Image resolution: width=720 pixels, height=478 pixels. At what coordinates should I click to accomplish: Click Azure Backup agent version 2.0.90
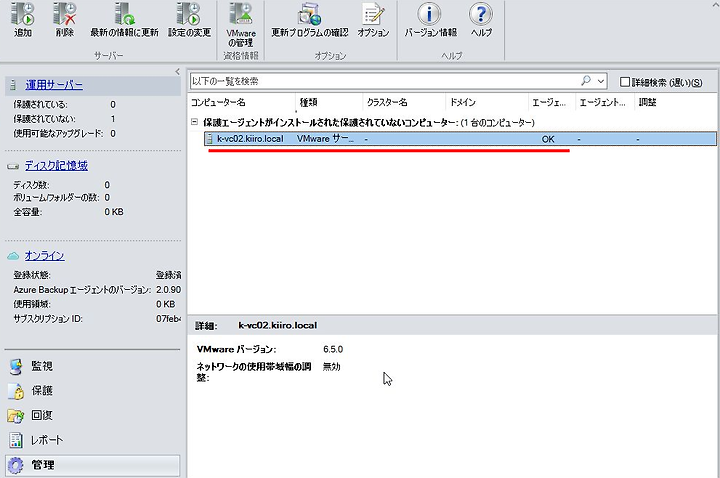point(169,290)
